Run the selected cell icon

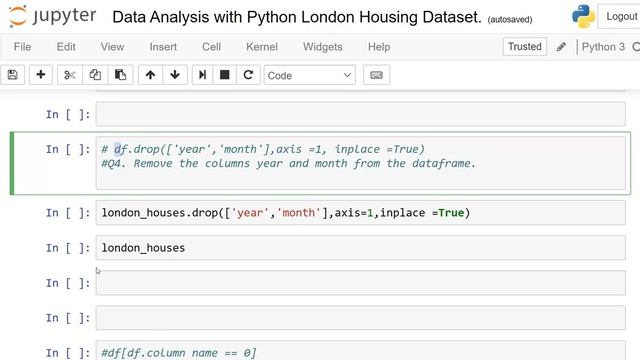(x=202, y=75)
